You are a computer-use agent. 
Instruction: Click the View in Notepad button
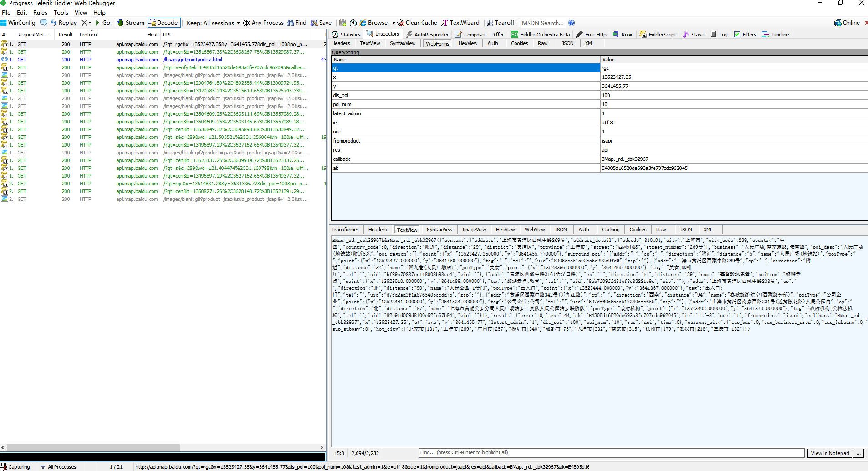[x=830, y=453]
